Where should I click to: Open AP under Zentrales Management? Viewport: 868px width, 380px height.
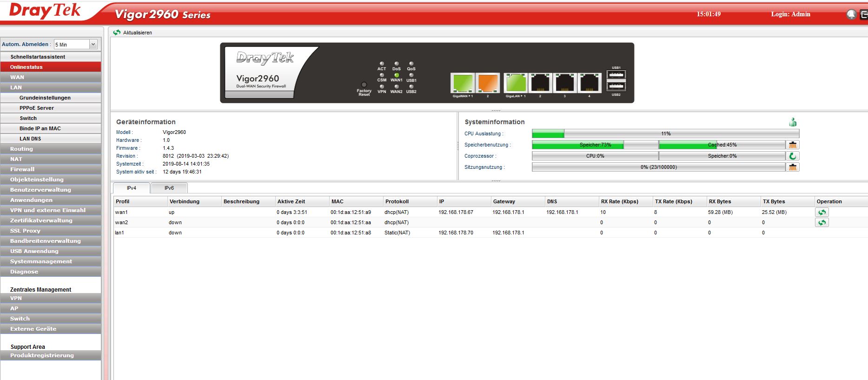[51, 308]
